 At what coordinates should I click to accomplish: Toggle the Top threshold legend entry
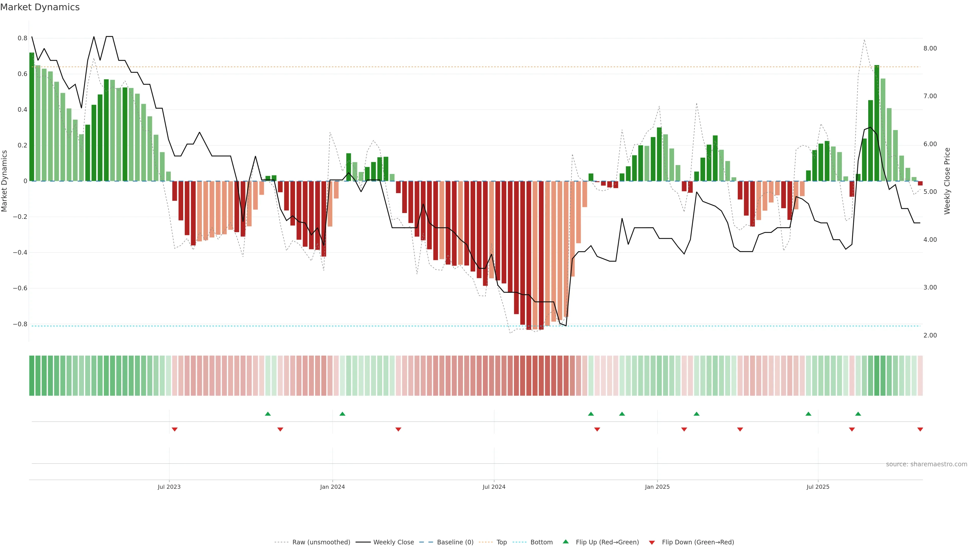501,542
